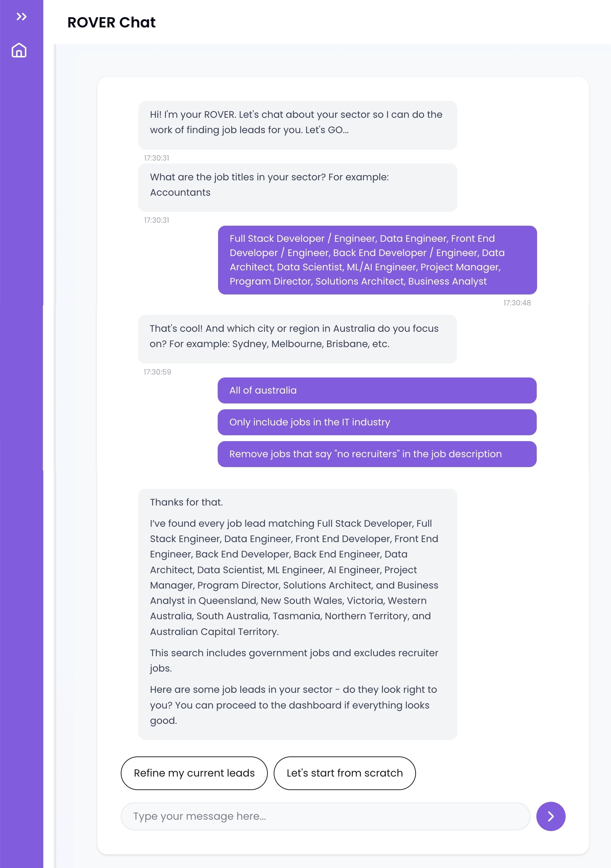Click the timestamp beneath the greeting message

point(157,158)
